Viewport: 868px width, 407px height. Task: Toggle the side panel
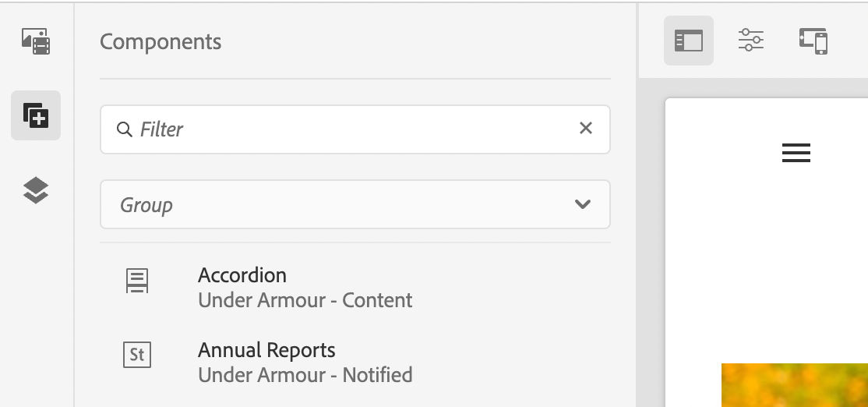[x=688, y=41]
